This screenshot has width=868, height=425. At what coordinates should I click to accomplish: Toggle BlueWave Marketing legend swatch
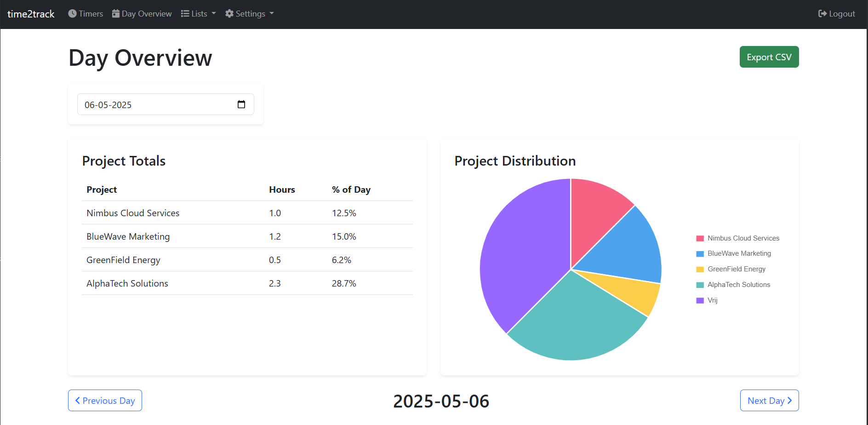point(700,253)
